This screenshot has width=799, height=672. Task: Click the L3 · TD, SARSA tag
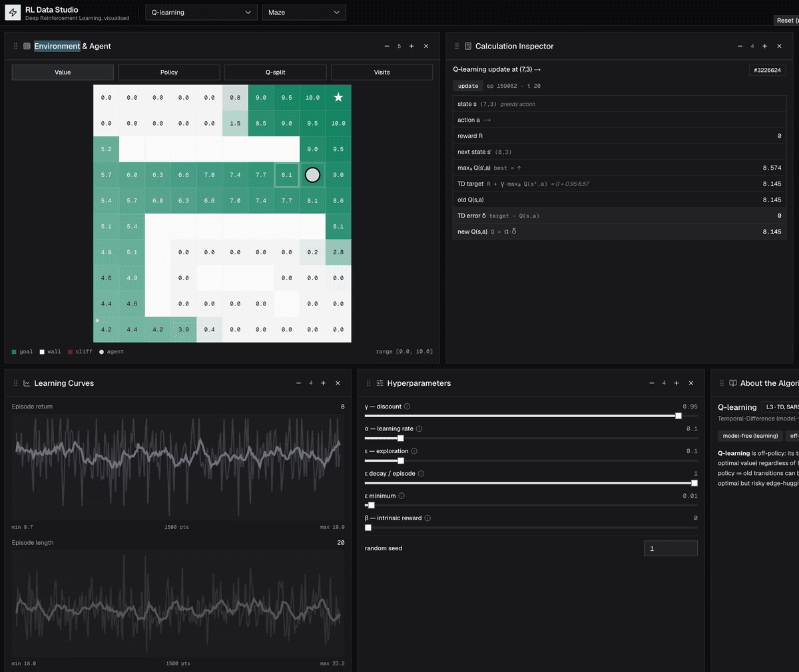point(780,407)
